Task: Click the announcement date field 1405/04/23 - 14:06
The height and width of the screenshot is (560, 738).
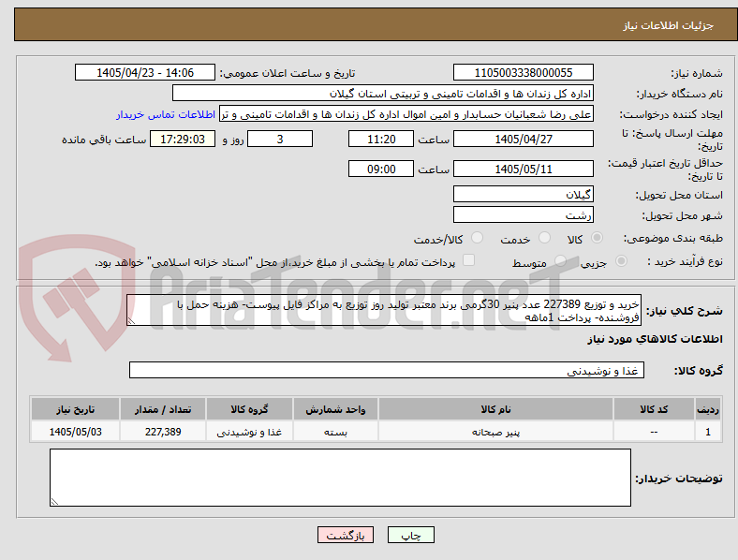Action: click(145, 72)
